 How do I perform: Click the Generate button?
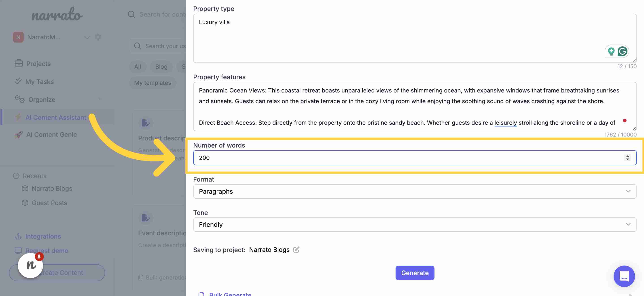(x=415, y=273)
